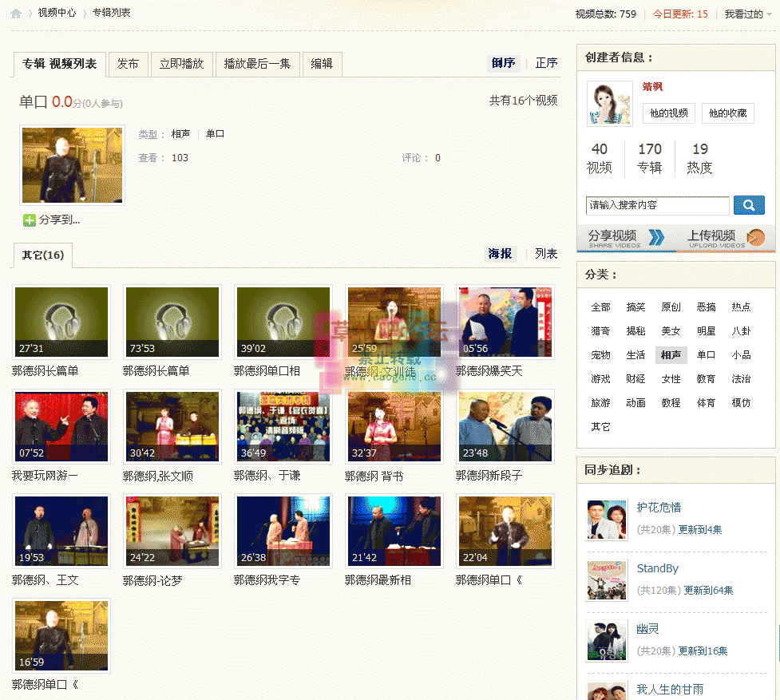Switch to 列表 list view
The image size is (780, 700).
point(546,254)
